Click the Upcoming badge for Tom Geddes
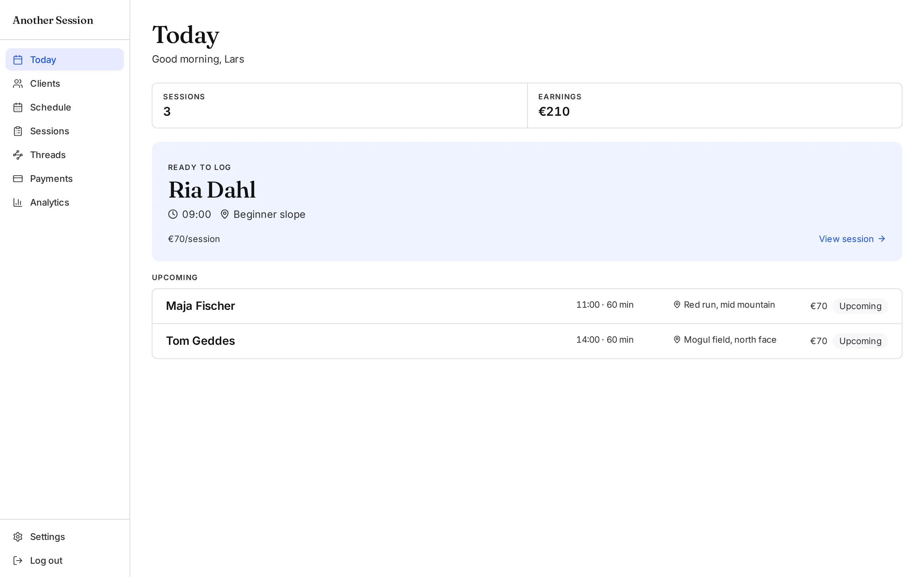The width and height of the screenshot is (924, 577). (860, 341)
